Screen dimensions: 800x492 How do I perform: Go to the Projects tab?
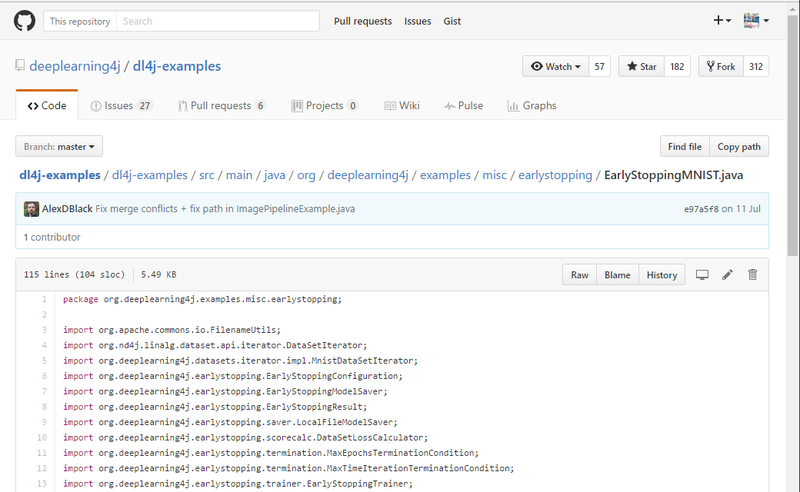point(324,106)
